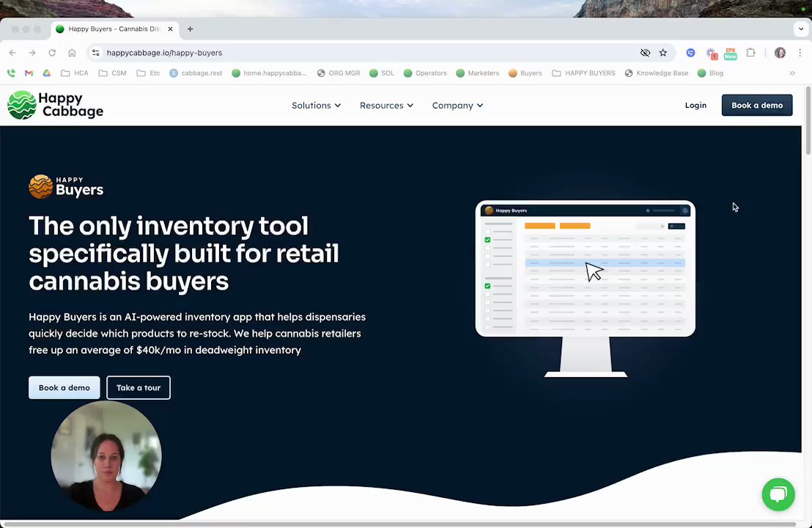
Task: Click the Take a tour button
Action: tap(139, 388)
